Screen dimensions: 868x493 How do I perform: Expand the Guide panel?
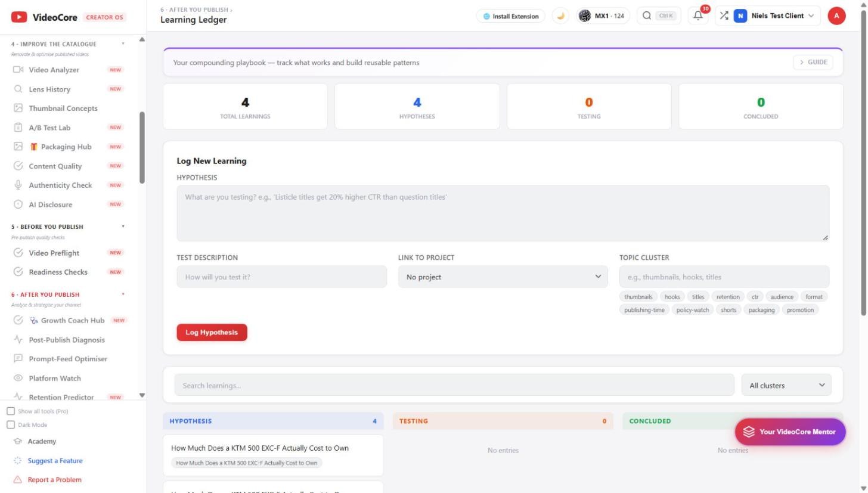pos(813,62)
